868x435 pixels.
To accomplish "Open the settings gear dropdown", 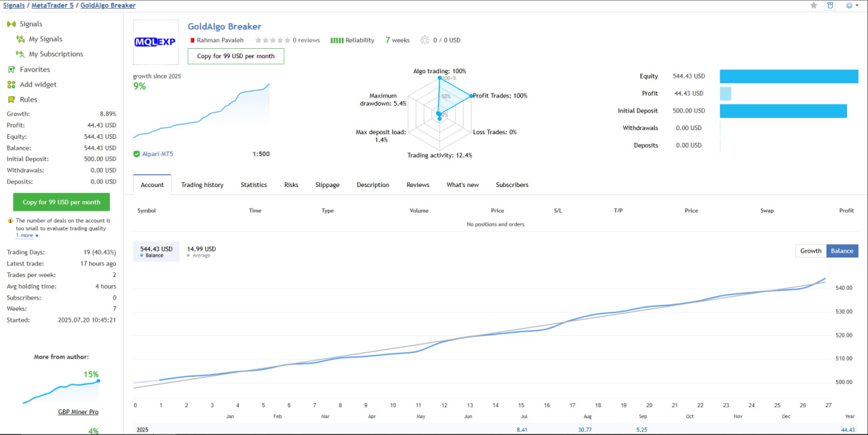I will tap(850, 5).
